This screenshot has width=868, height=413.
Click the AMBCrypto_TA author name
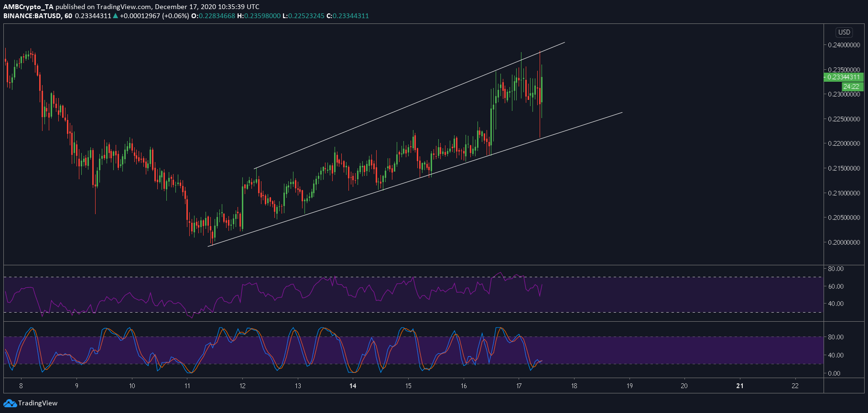28,7
